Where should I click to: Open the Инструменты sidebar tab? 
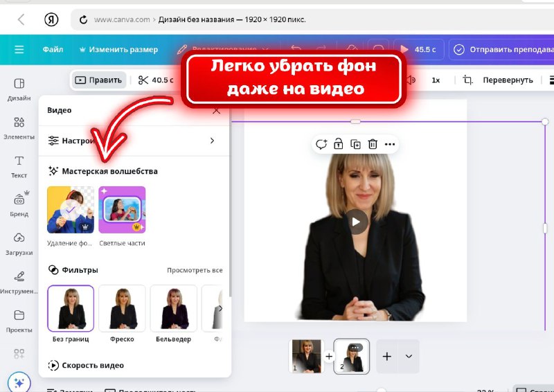[19, 283]
